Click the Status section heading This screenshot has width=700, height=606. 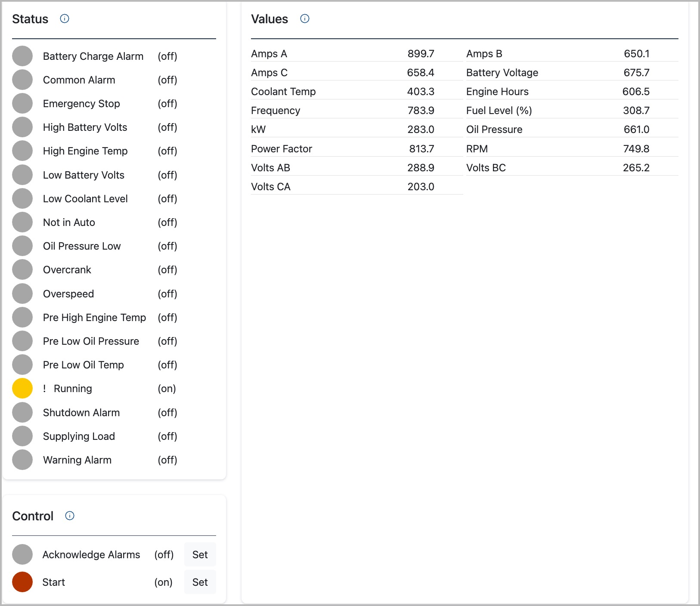30,19
